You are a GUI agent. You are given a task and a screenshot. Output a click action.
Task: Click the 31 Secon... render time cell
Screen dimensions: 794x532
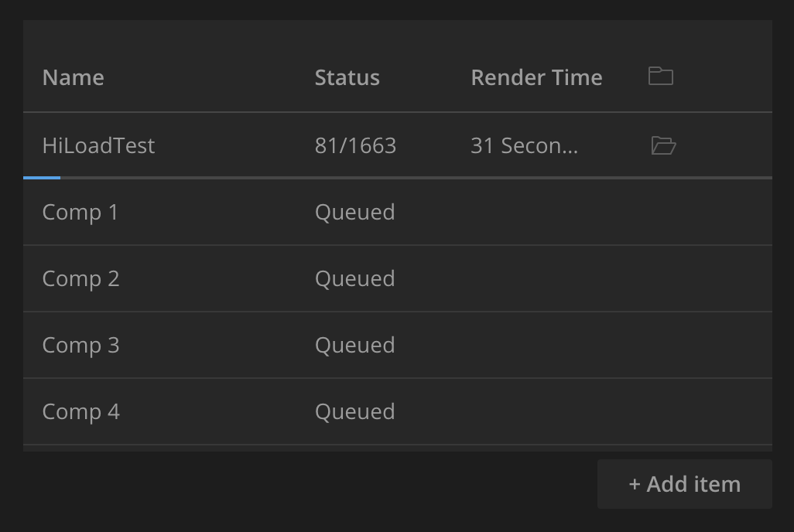pyautogui.click(x=524, y=146)
